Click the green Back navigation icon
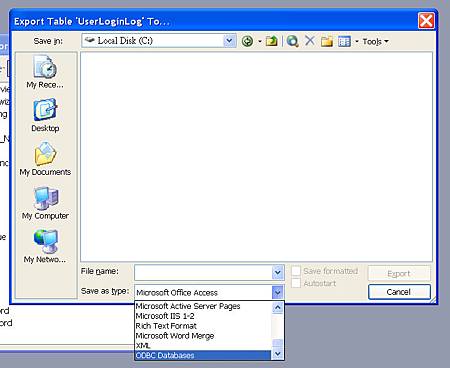Image resolution: width=450 pixels, height=368 pixels. tap(247, 41)
